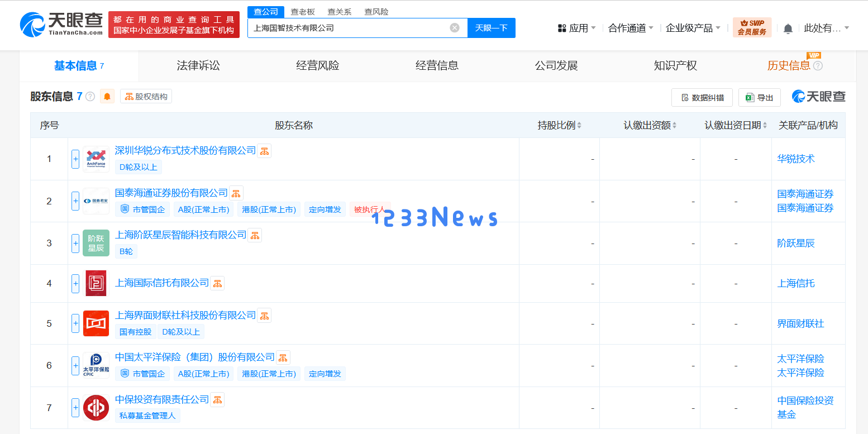Switch to the 经营信息 tab
Image resolution: width=868 pixels, height=434 pixels.
437,66
